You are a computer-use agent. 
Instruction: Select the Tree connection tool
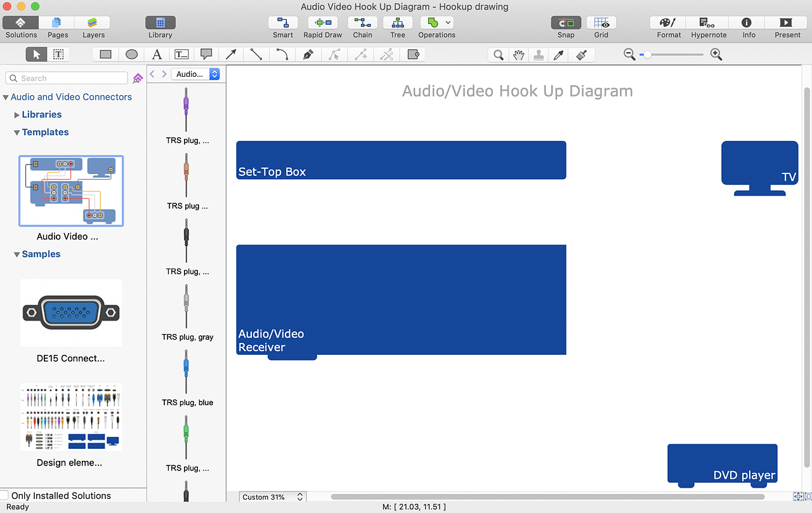398,23
